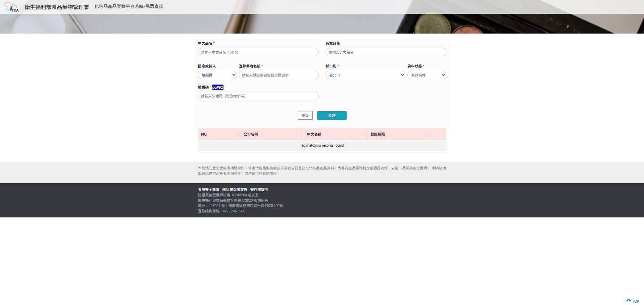Sort table by 中文名稱 column
The width and height of the screenshot is (644, 305).
336,134
